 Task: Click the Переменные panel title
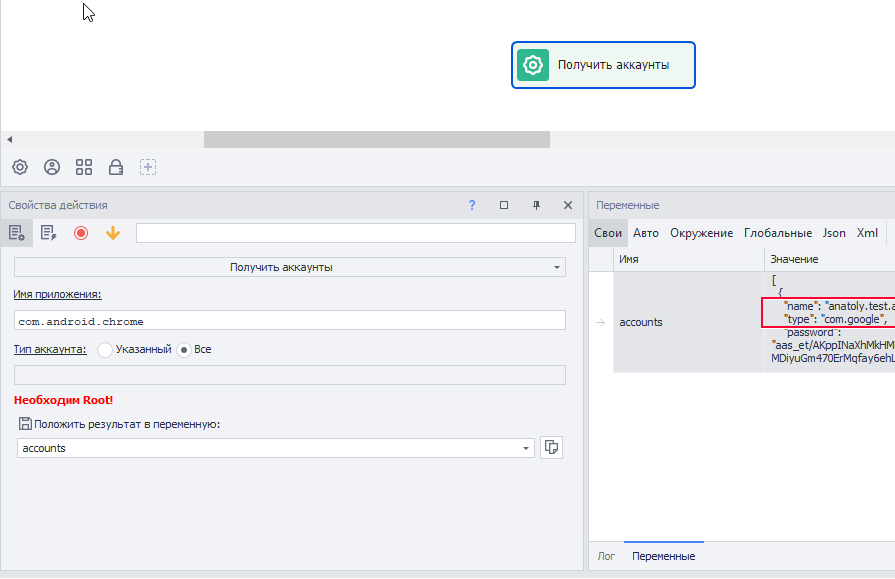[627, 205]
